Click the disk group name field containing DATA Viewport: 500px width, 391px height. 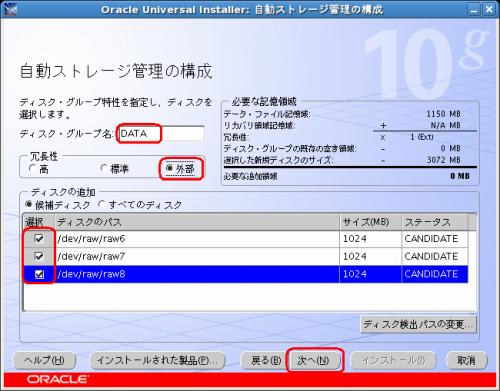(x=161, y=134)
